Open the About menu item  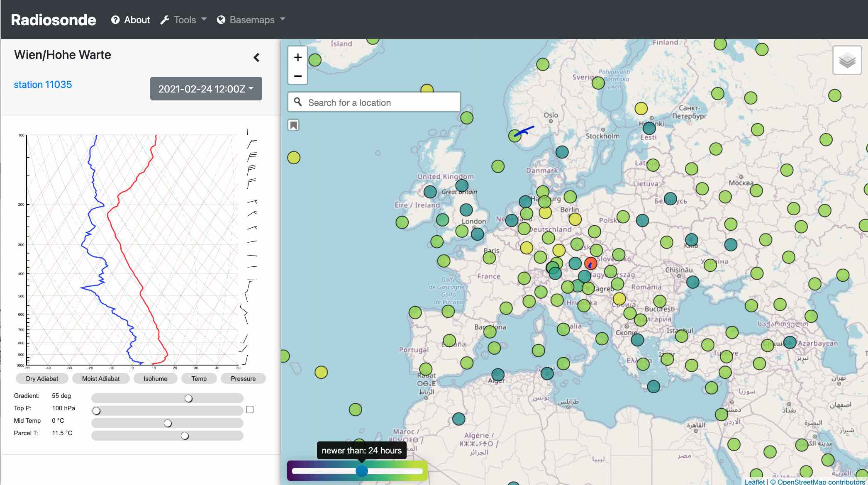[137, 20]
